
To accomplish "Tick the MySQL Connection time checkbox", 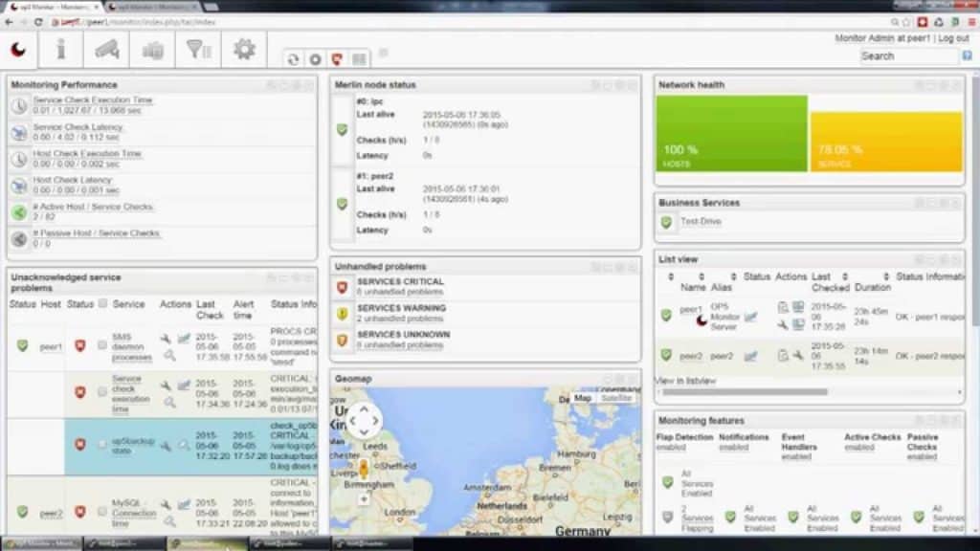I will point(102,512).
